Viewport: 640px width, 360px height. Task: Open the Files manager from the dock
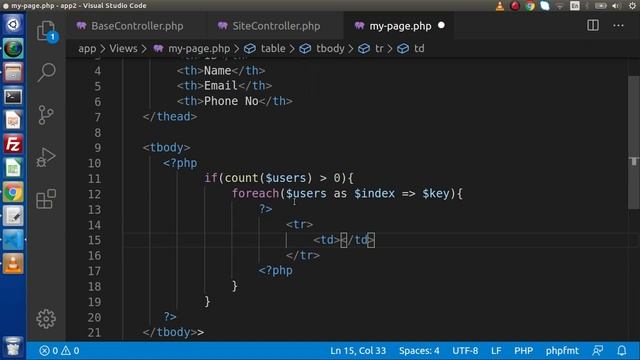(x=13, y=73)
